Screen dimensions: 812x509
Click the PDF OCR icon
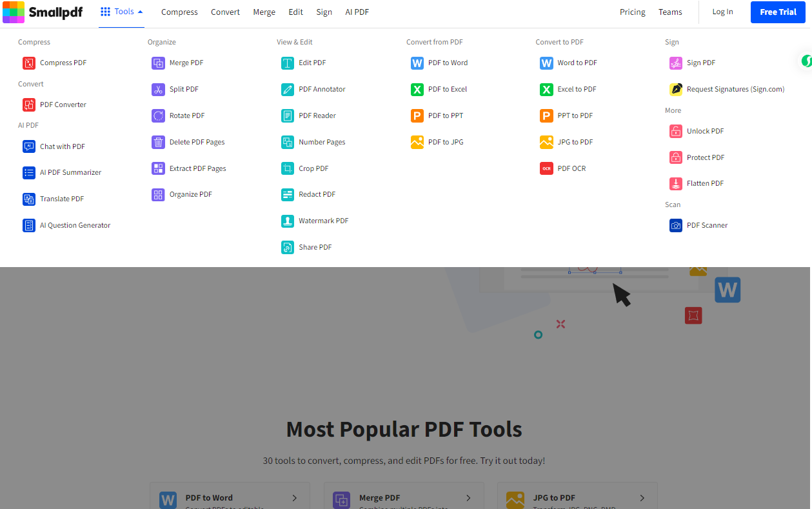tap(546, 168)
